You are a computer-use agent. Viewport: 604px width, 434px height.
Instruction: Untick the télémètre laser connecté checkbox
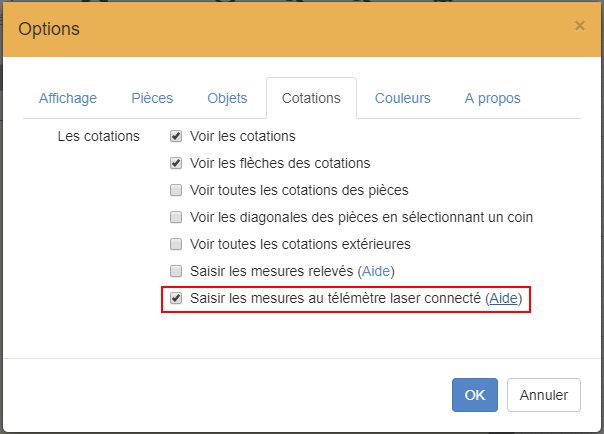coord(176,298)
